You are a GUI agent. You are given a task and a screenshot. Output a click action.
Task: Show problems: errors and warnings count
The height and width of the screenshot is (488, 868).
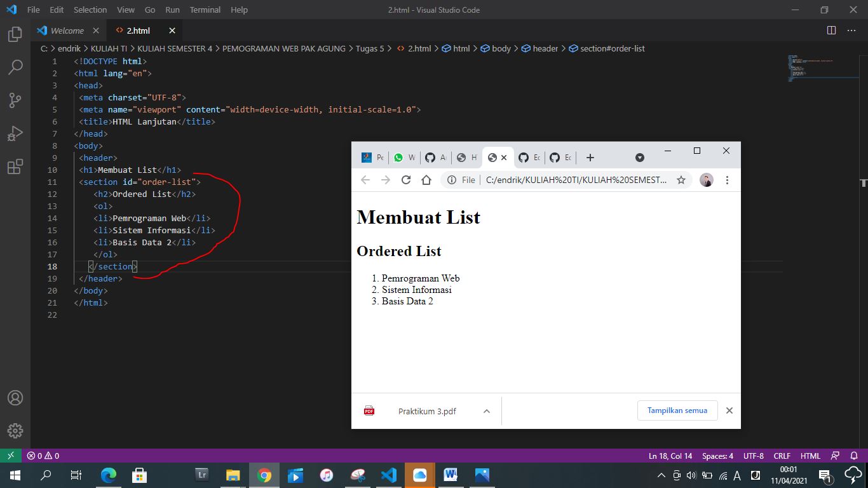tap(43, 456)
